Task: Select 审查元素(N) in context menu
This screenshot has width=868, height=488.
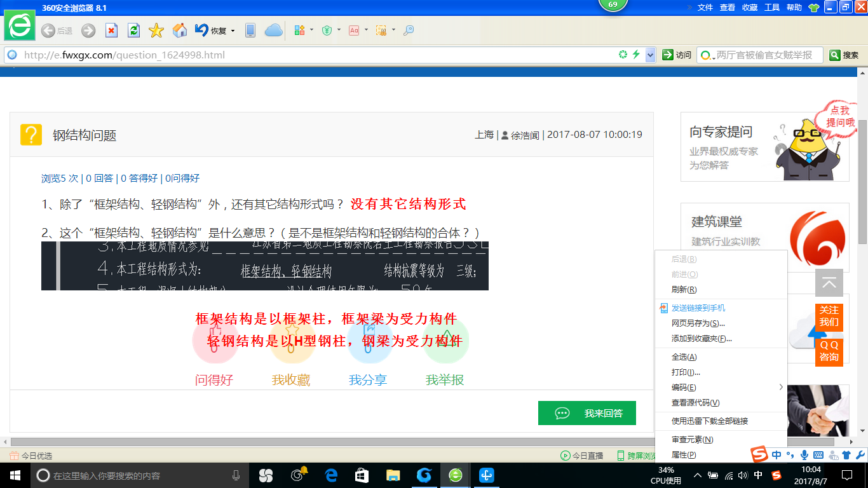Action: coord(721,440)
